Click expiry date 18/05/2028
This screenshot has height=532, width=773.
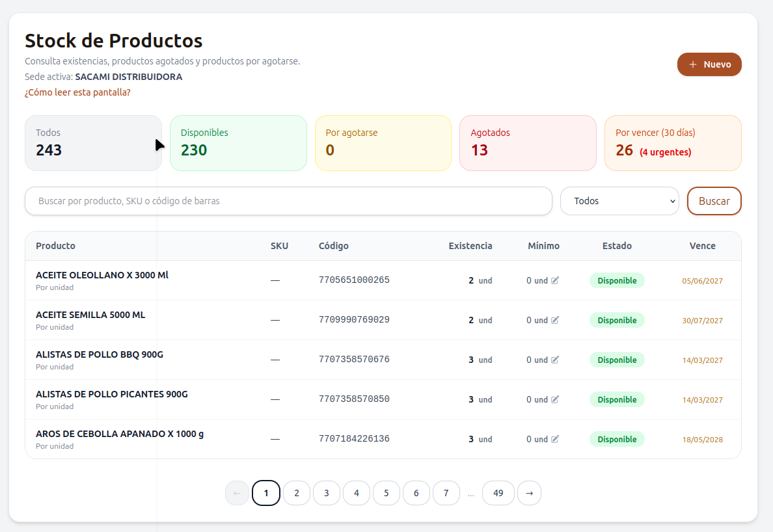click(703, 440)
